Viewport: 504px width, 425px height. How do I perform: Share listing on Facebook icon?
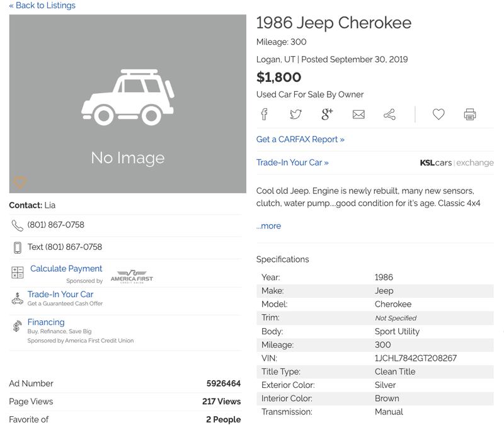click(x=264, y=115)
